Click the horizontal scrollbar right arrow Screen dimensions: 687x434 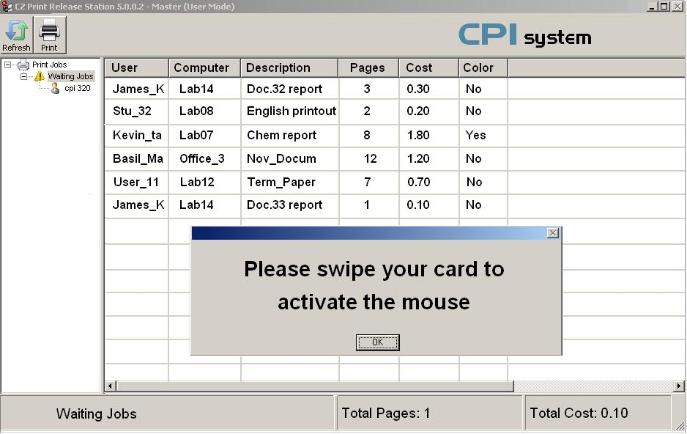680,386
